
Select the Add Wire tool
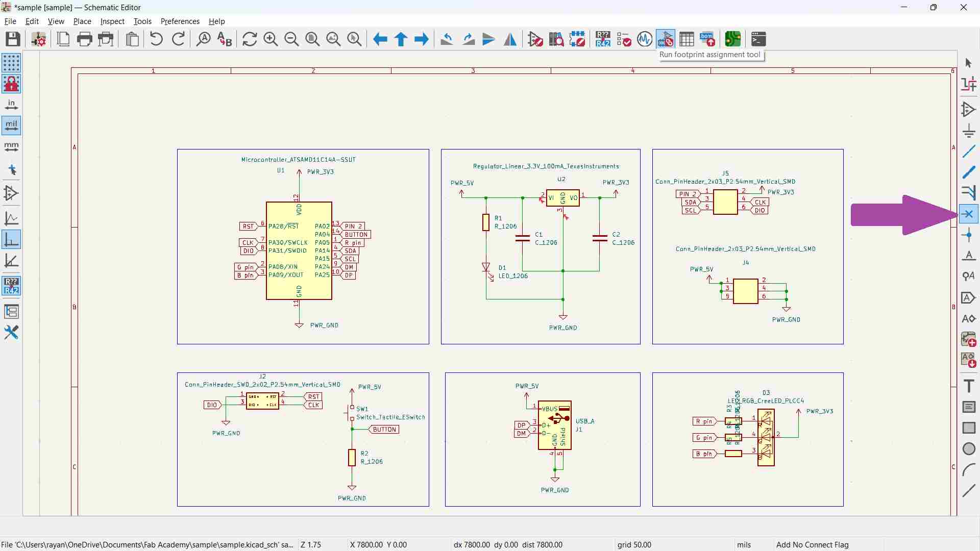coord(968,152)
